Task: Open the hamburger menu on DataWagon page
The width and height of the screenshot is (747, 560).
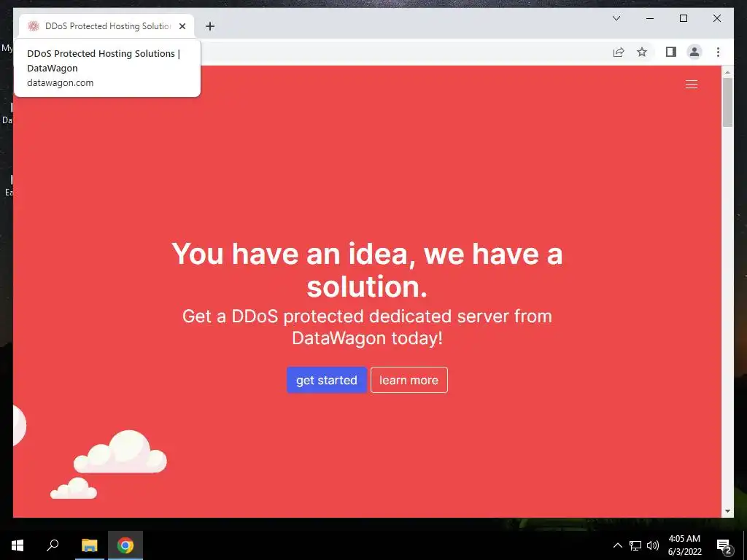Action: pyautogui.click(x=692, y=85)
